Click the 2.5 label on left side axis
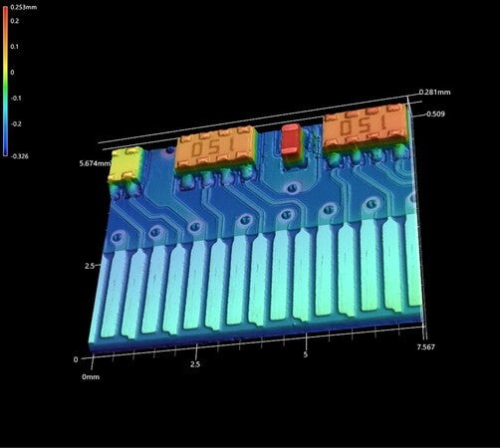This screenshot has width=500, height=448. click(x=90, y=266)
